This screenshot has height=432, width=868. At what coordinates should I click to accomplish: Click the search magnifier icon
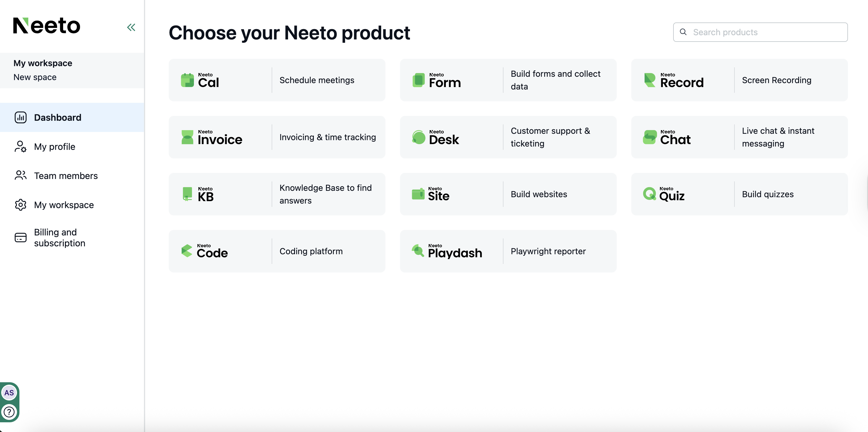683,32
